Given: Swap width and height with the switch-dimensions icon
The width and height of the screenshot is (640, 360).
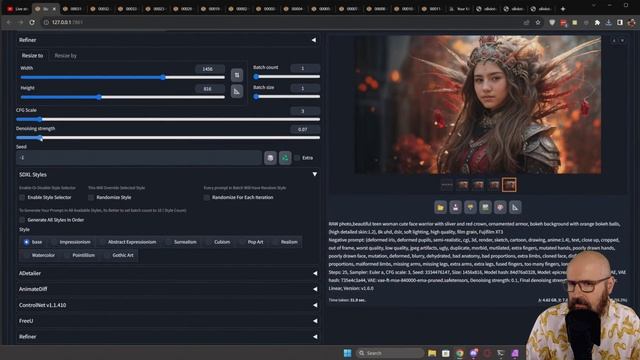Looking at the screenshot, I should pyautogui.click(x=237, y=75).
